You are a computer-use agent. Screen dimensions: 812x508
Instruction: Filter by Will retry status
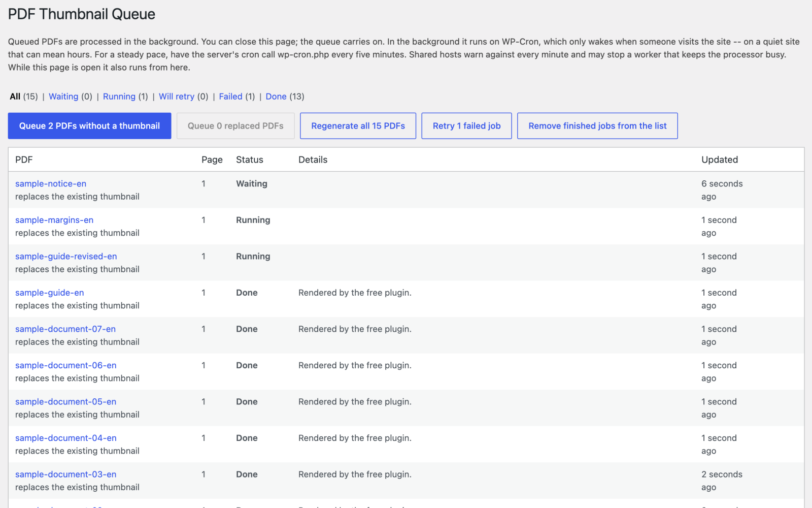coord(177,97)
